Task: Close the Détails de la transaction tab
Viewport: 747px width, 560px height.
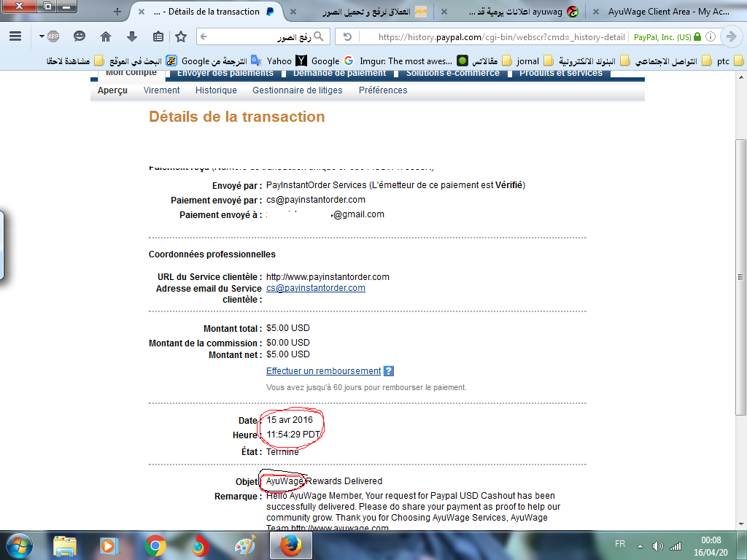Action: [x=142, y=12]
